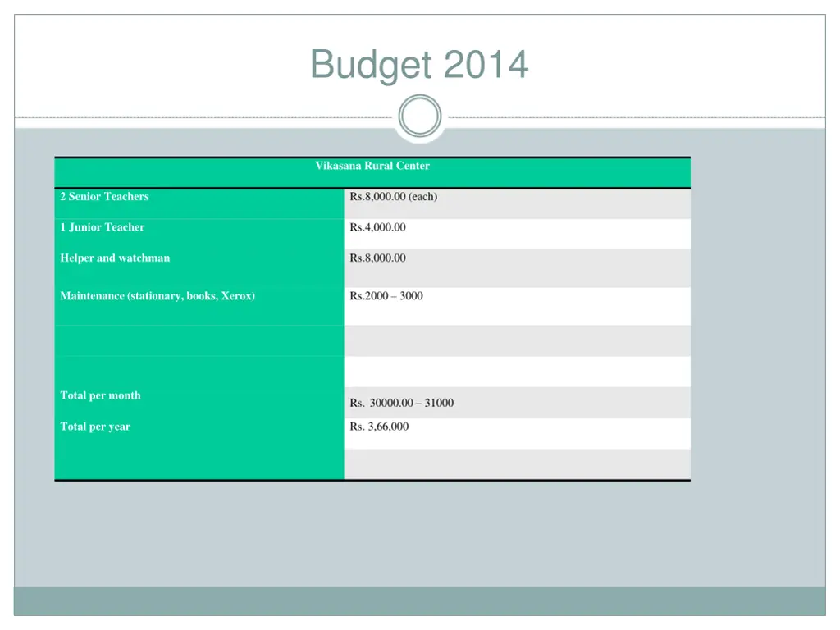Image resolution: width=840 pixels, height=630 pixels.
Task: Click the "Rs.8,000.00 (each)" amount cell
Action: tap(393, 197)
